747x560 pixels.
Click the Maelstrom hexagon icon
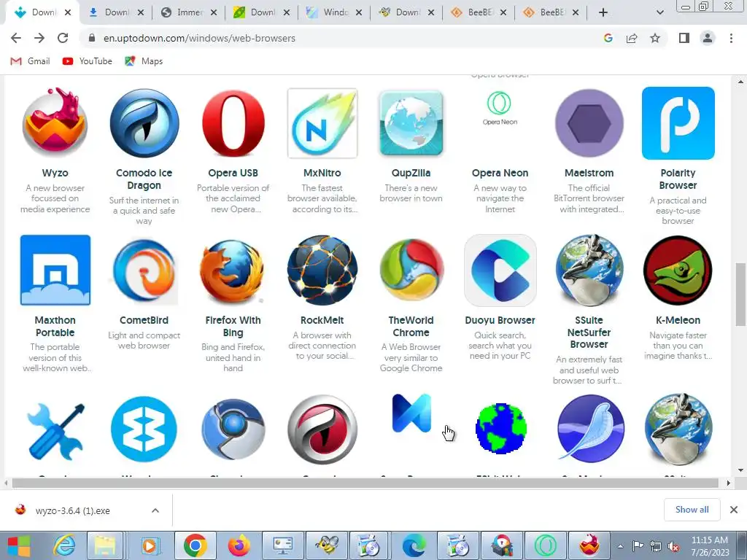point(589,122)
